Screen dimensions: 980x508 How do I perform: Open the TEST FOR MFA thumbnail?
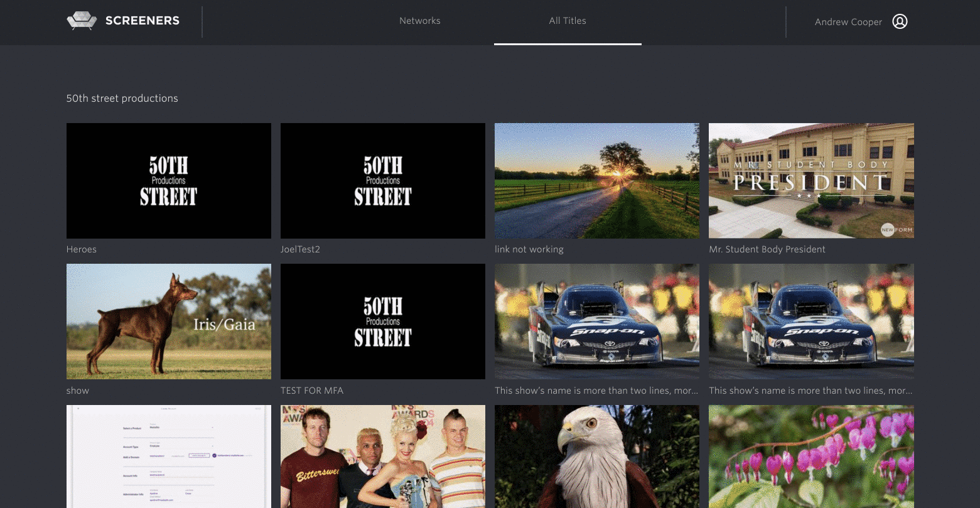pos(382,322)
